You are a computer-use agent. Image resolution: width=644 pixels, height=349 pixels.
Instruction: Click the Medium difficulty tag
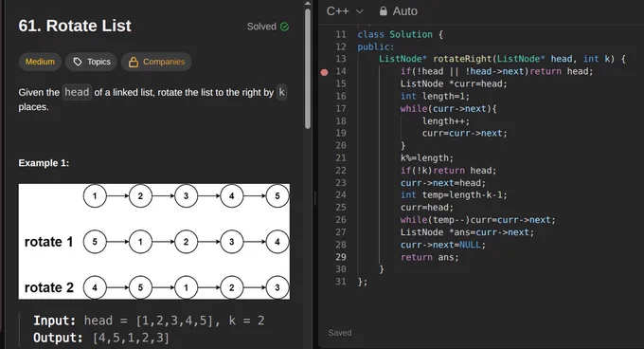point(40,62)
